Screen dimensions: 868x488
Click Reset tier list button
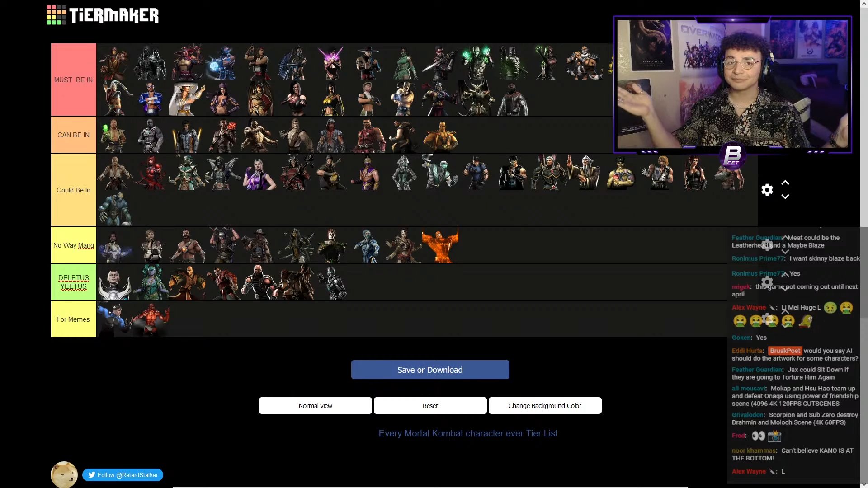(x=430, y=405)
